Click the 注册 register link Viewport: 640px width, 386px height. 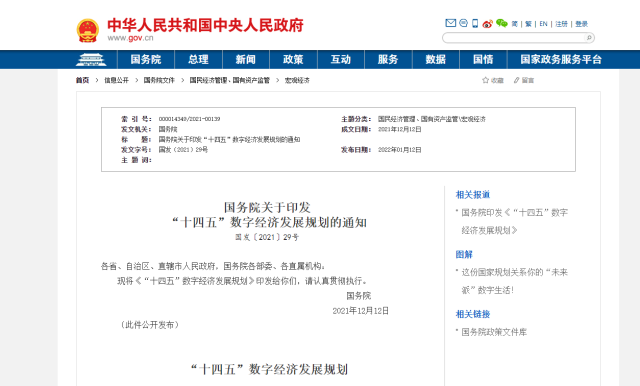(x=561, y=24)
